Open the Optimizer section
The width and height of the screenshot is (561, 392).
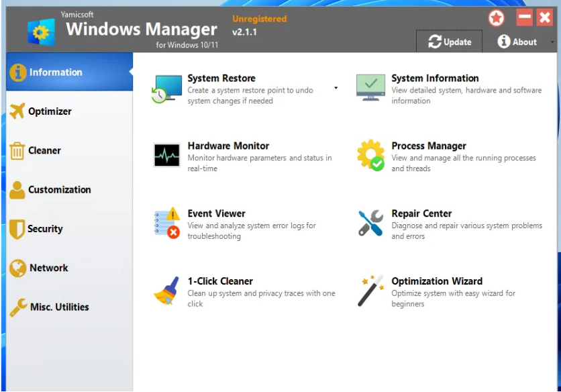pyautogui.click(x=50, y=111)
